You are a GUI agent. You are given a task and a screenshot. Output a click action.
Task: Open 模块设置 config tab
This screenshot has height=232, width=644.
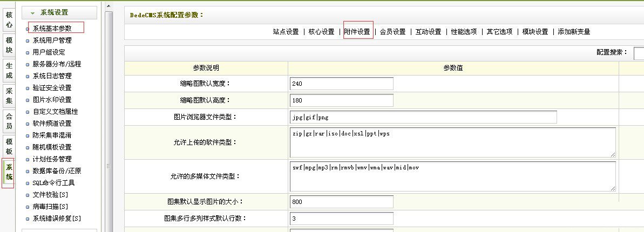(x=535, y=32)
